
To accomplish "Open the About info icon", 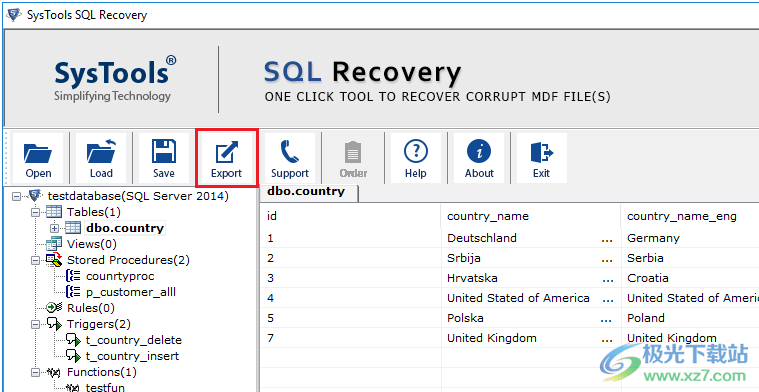I will (x=479, y=152).
